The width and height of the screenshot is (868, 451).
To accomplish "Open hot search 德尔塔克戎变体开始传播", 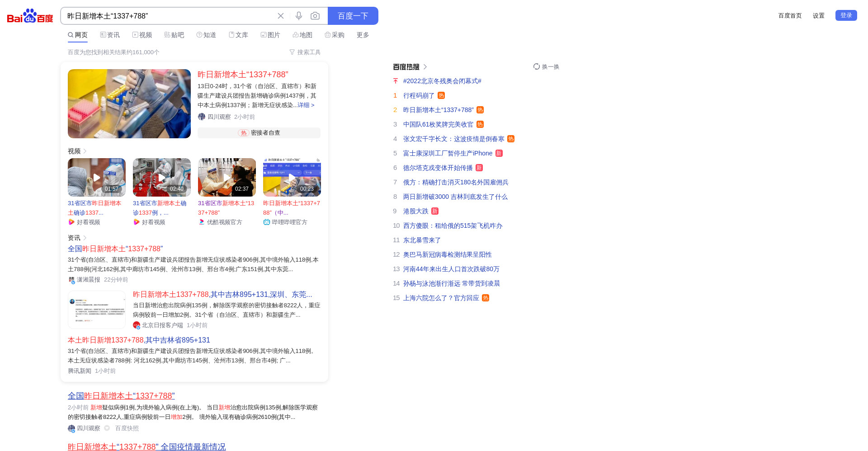I will point(438,168).
